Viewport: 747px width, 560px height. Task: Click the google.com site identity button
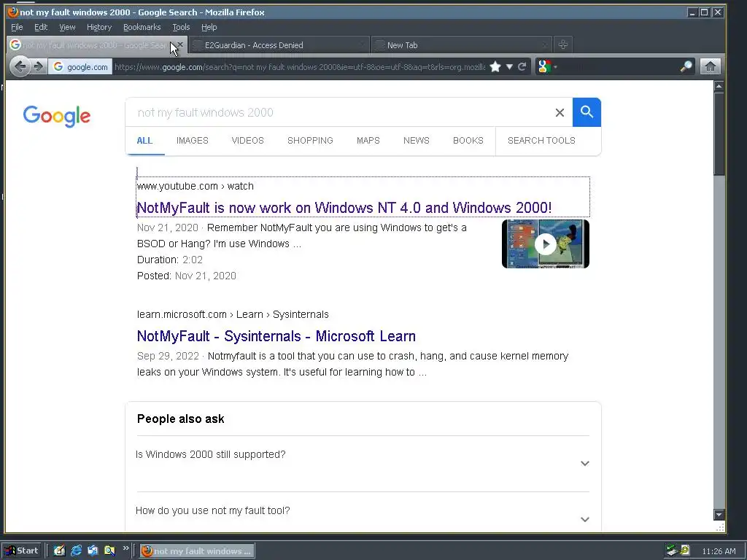coord(80,66)
